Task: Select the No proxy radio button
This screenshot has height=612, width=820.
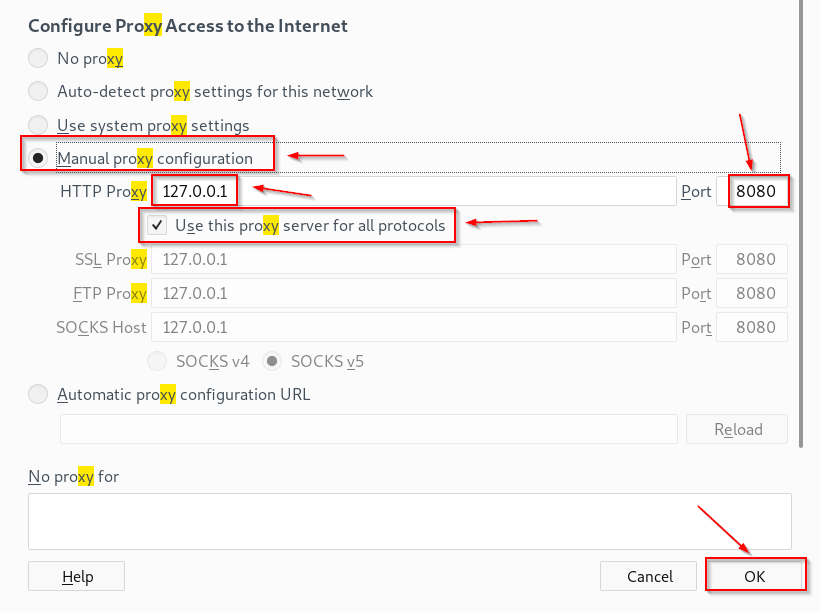Action: pyautogui.click(x=38, y=58)
